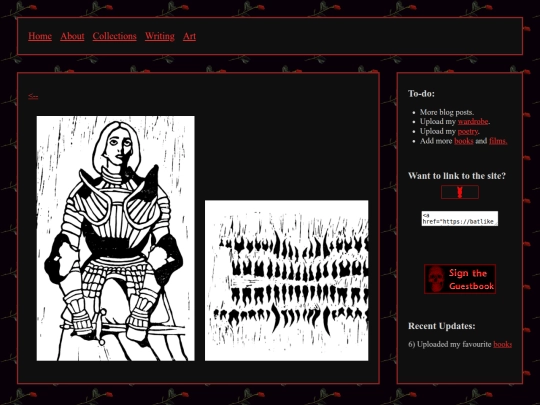Open the armored knight linocut image
Screen dimensions: 540x405
[116, 238]
